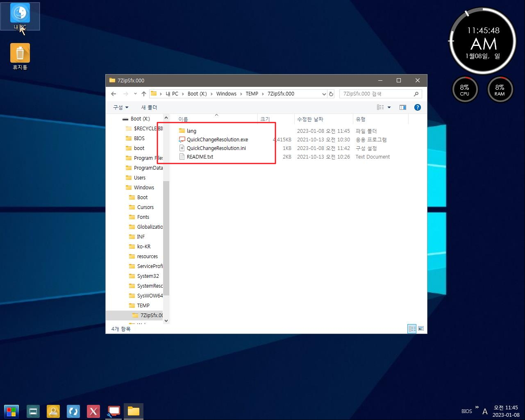Toggle the preview pane button
525x420 pixels.
(x=403, y=107)
